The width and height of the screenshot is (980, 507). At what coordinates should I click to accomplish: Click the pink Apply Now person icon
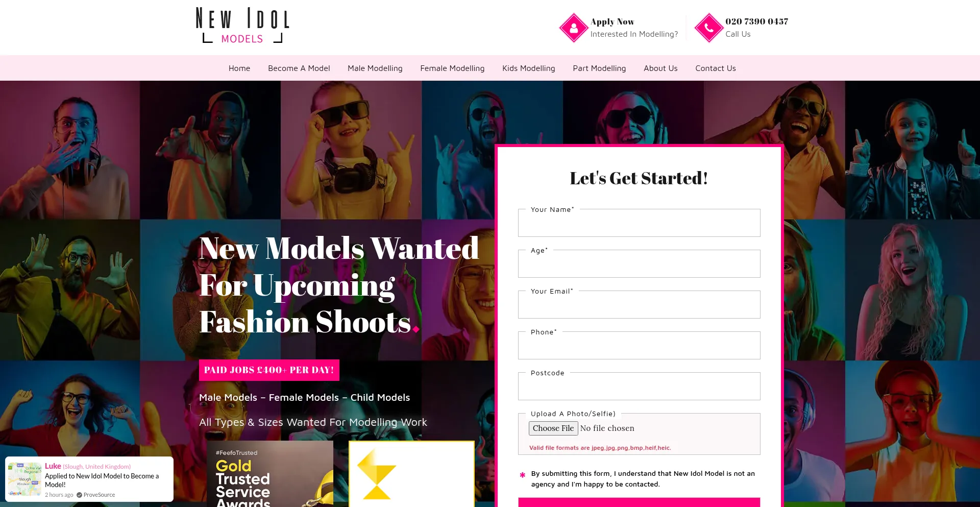click(574, 28)
